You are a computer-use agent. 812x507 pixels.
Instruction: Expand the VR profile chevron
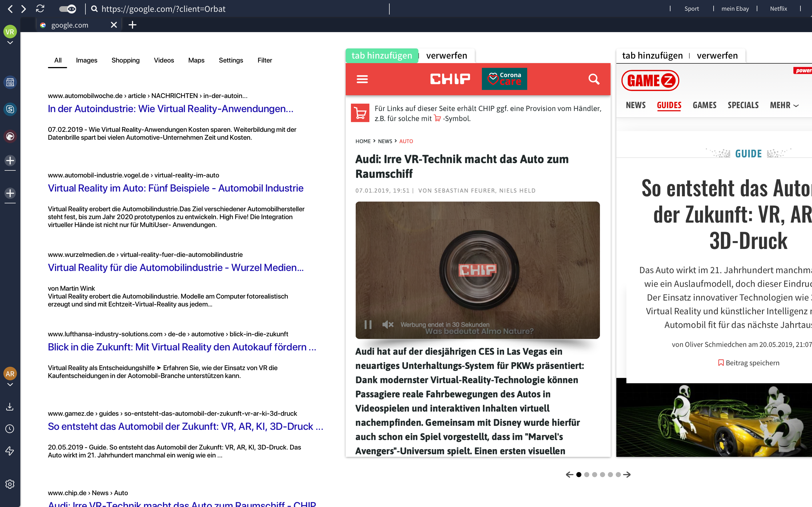[10, 43]
